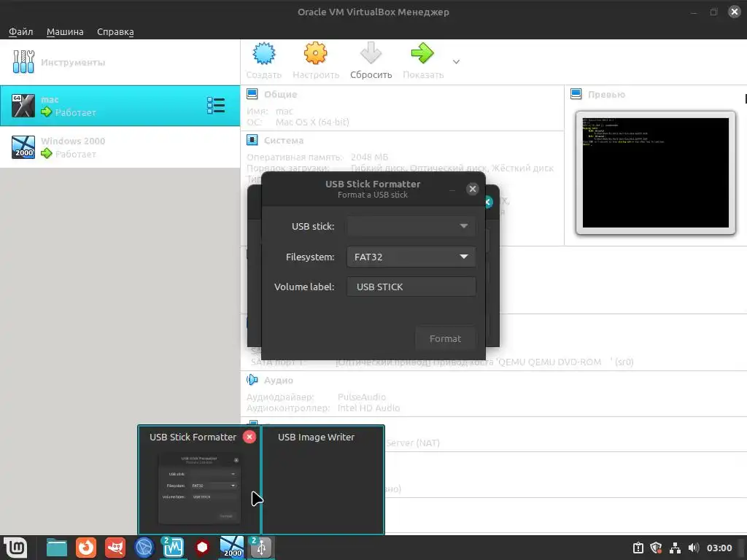Click the 2048 МБ memory value
This screenshot has height=560, width=747.
click(369, 157)
